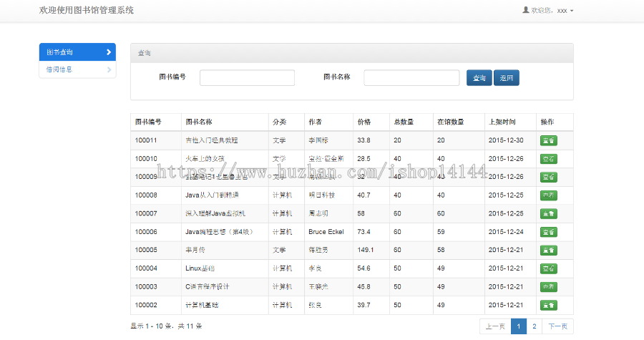Click book title Java从入门到精通
This screenshot has height=340, width=644.
(212, 195)
